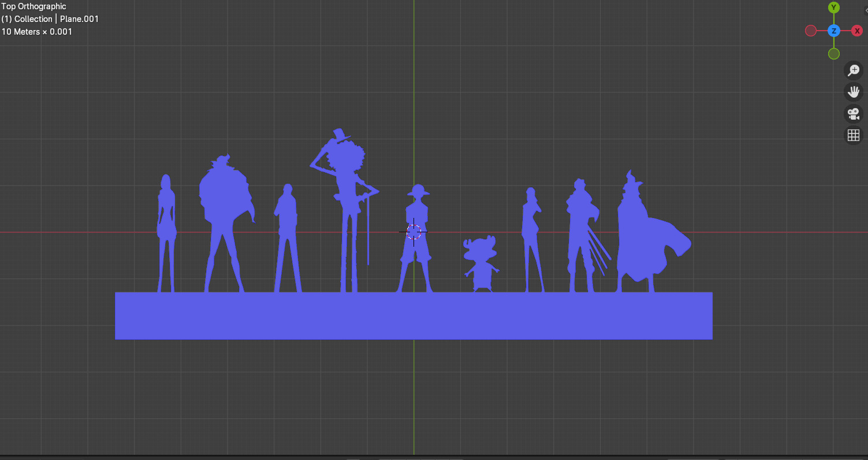
Task: Toggle the camera view icon
Action: pos(854,113)
